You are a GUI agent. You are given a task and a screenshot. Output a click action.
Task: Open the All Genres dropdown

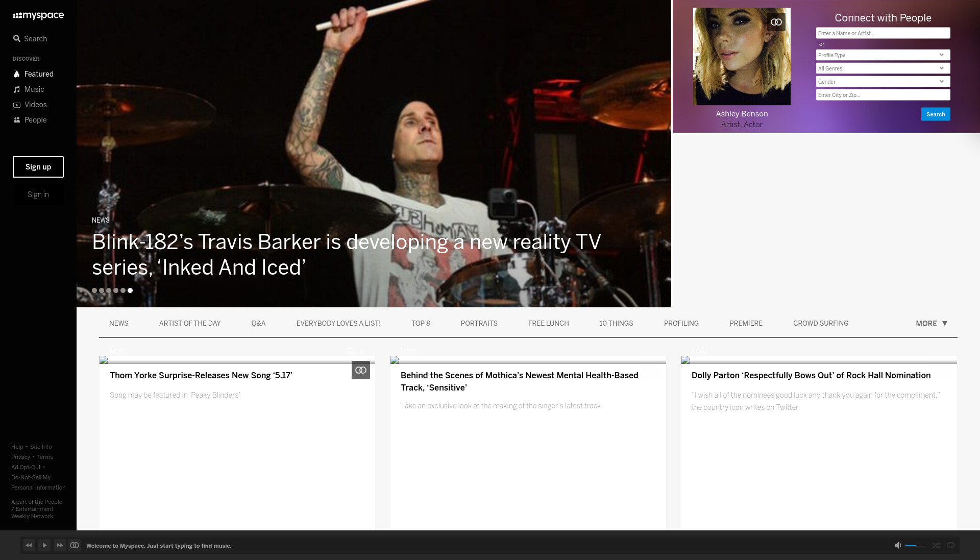coord(883,68)
